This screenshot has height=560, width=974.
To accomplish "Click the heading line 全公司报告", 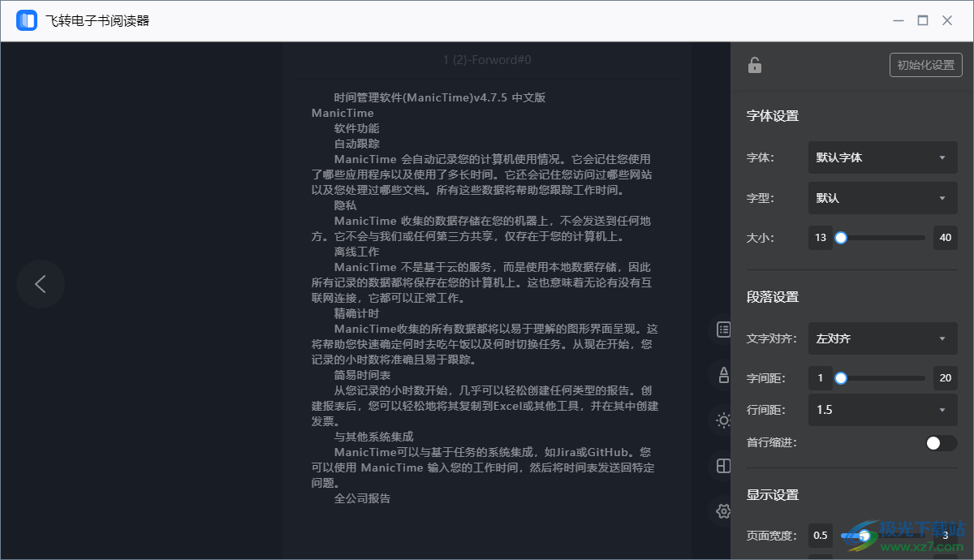I will pos(363,498).
